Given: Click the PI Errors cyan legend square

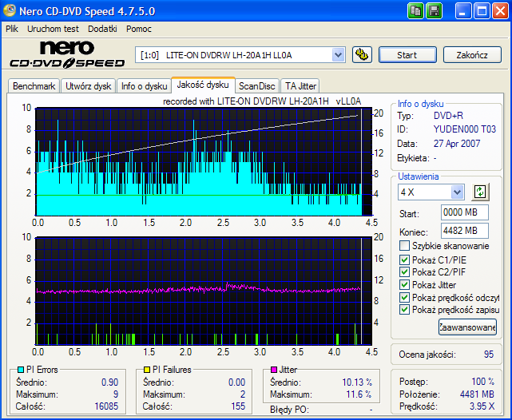Looking at the screenshot, I should 20,370.
